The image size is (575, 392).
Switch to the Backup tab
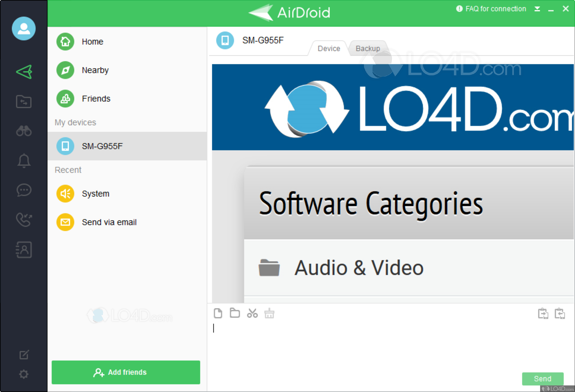point(368,48)
